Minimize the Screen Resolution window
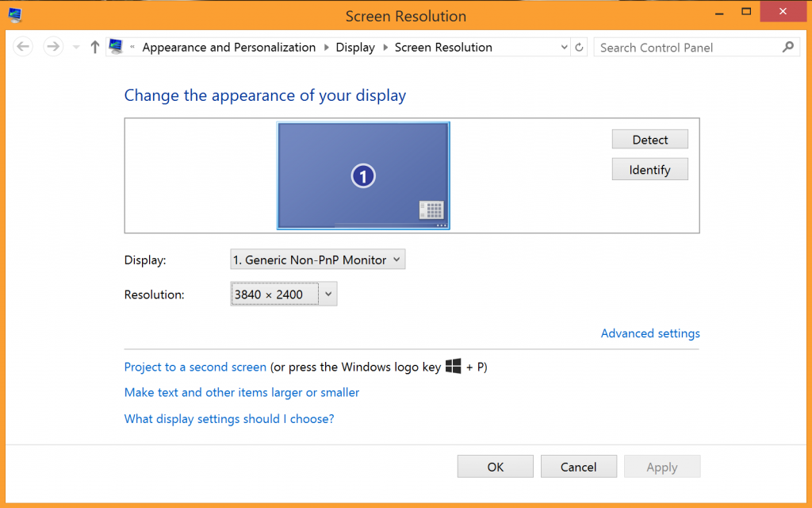Screen dimensions: 812x508 point(719,13)
